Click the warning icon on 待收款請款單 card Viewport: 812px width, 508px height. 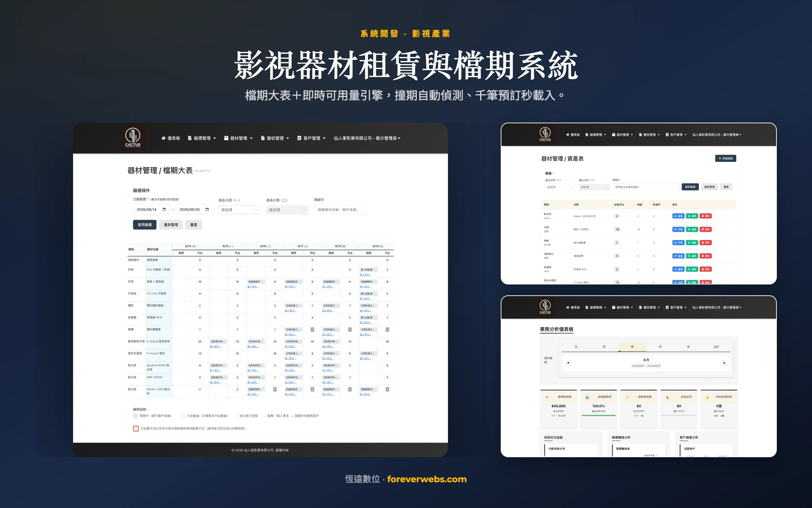[707, 397]
